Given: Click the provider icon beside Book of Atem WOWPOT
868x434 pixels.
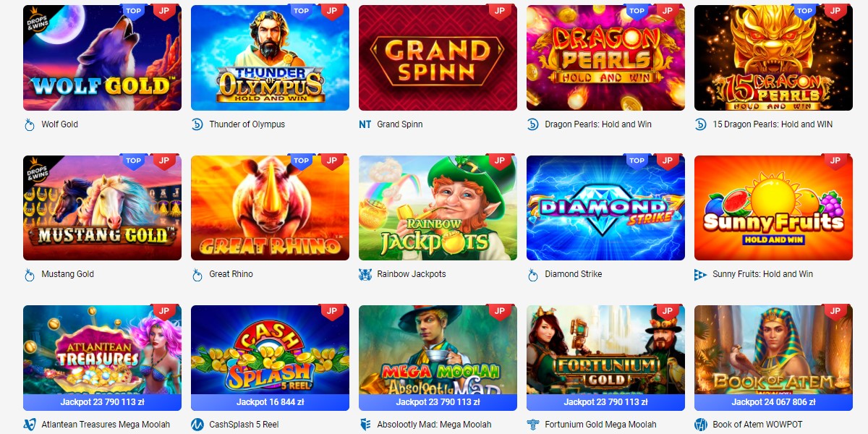Looking at the screenshot, I should pyautogui.click(x=701, y=425).
